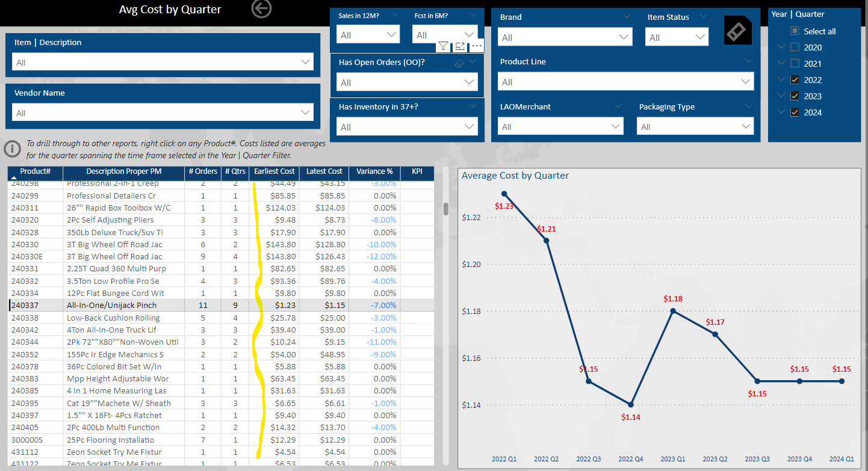Sort by Variance % column header

click(374, 172)
